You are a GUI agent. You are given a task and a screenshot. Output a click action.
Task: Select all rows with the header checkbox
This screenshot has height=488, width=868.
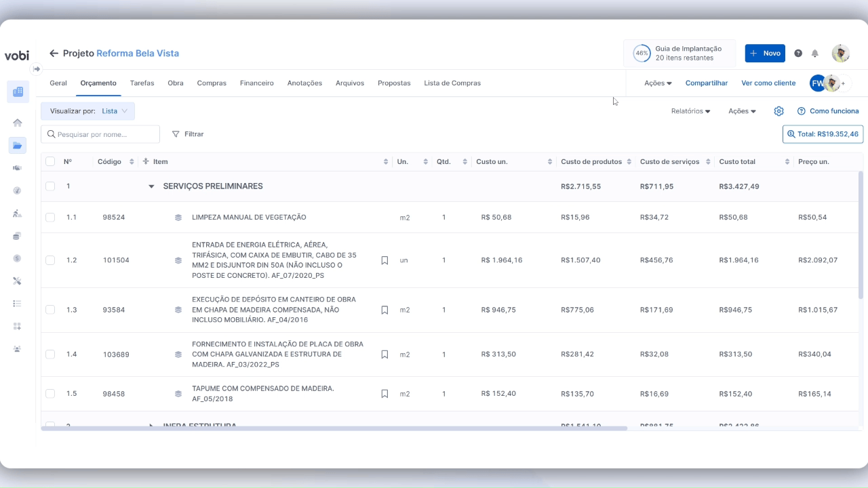[x=50, y=161]
